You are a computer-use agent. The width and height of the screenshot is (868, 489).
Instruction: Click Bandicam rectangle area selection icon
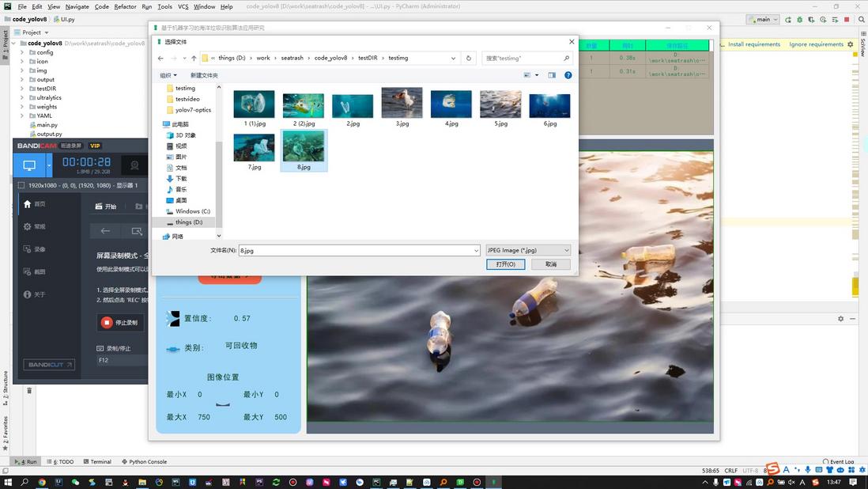click(x=137, y=231)
